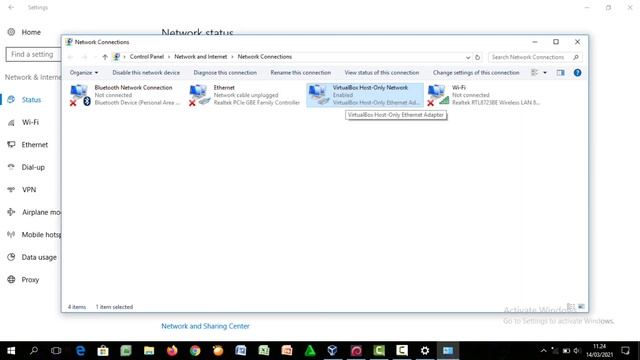Screen dimensions: 640x360
Task: Click the '1 item selected' status text
Action: pyautogui.click(x=114, y=307)
